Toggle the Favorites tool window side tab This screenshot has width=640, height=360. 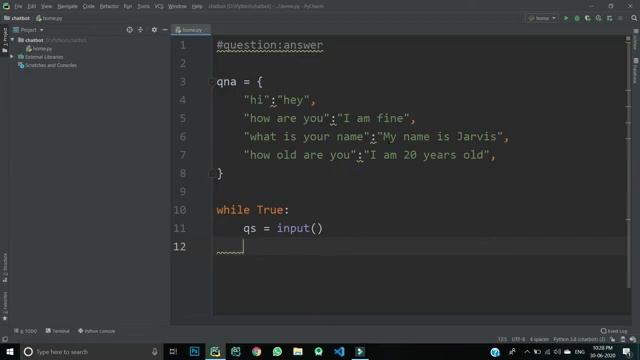pos(5,306)
